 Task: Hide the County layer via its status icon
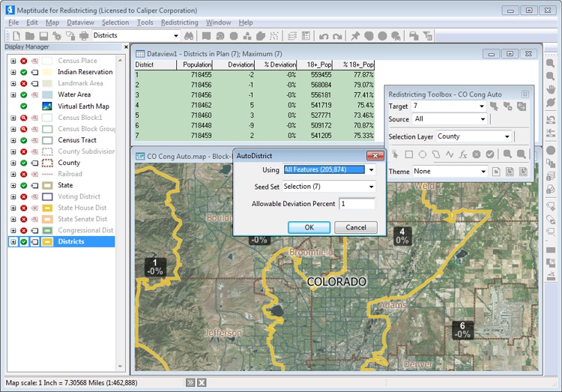click(x=24, y=163)
